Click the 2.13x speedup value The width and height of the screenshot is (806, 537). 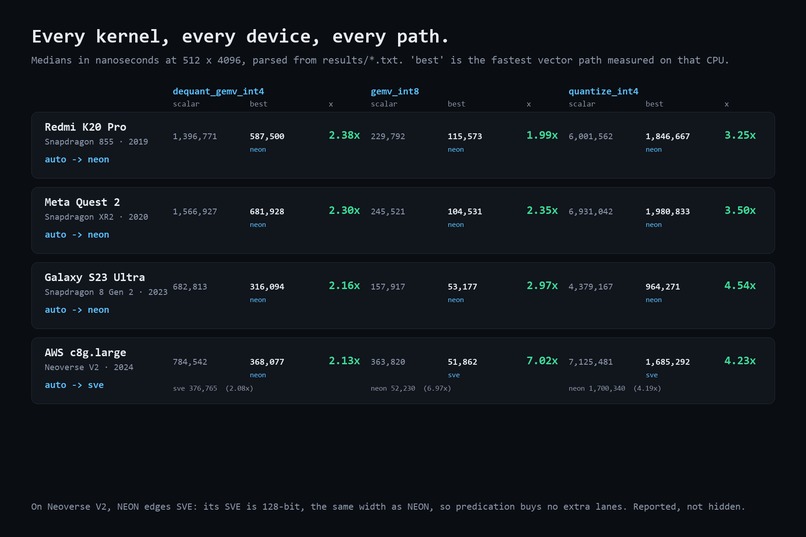coord(344,361)
